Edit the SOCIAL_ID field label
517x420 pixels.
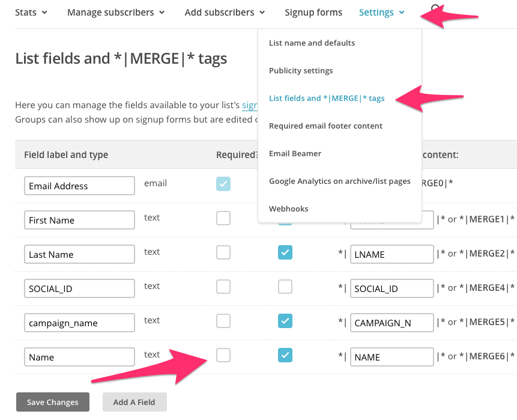coord(79,288)
